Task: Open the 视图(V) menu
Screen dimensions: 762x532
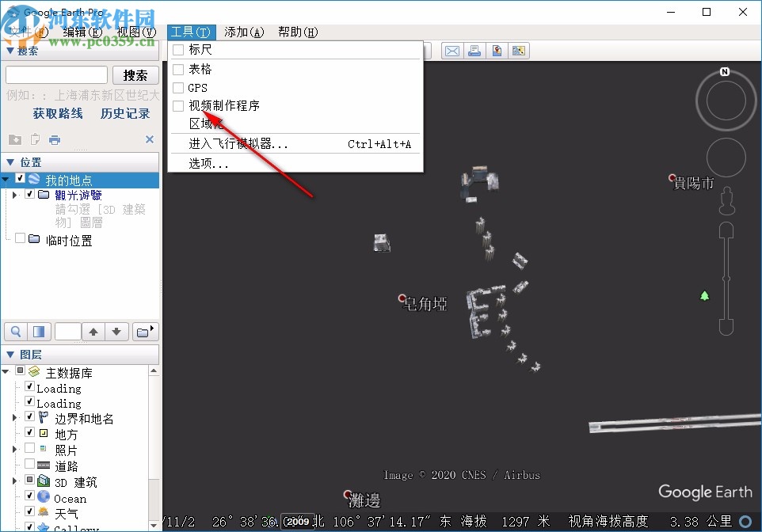Action: pyautogui.click(x=136, y=32)
